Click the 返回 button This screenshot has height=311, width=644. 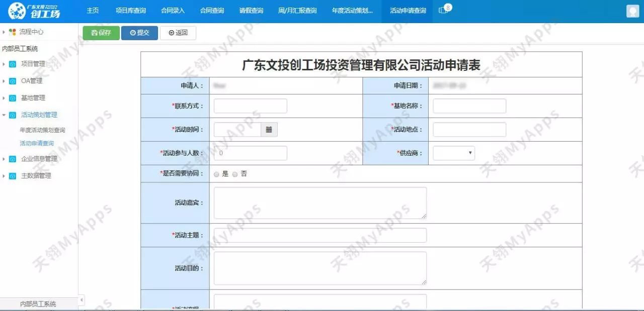(x=178, y=33)
